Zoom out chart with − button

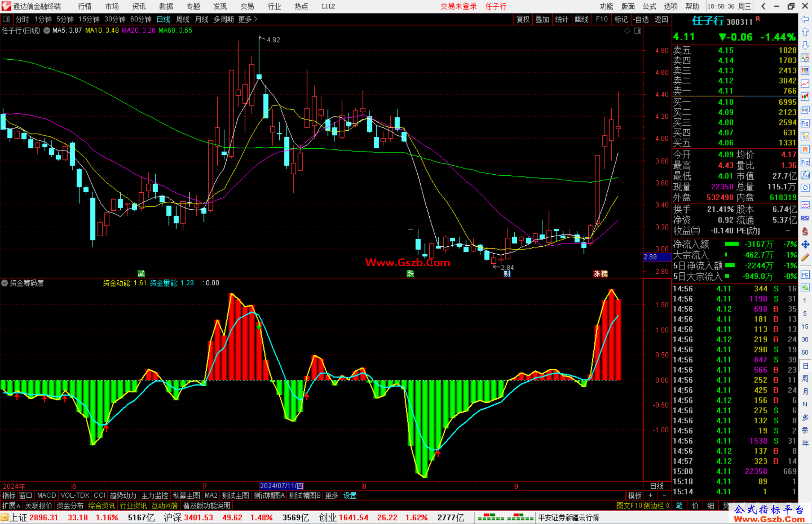click(664, 495)
